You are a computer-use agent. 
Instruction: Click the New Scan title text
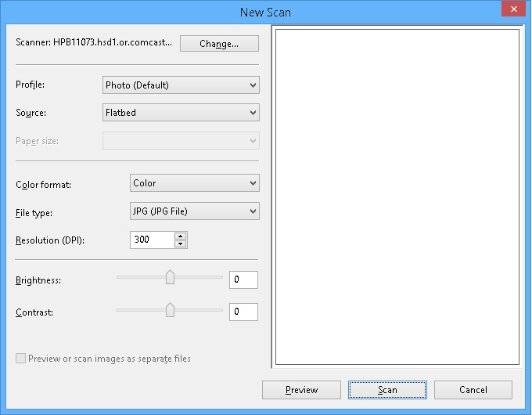tap(265, 13)
